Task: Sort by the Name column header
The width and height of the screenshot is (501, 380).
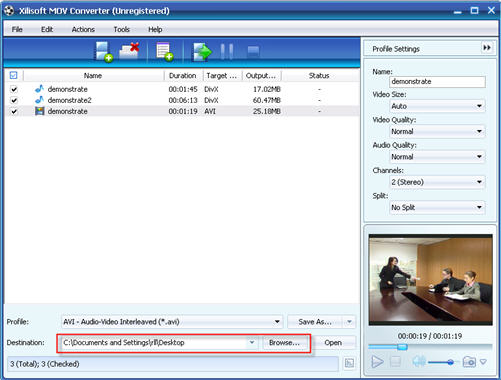Action: (93, 76)
